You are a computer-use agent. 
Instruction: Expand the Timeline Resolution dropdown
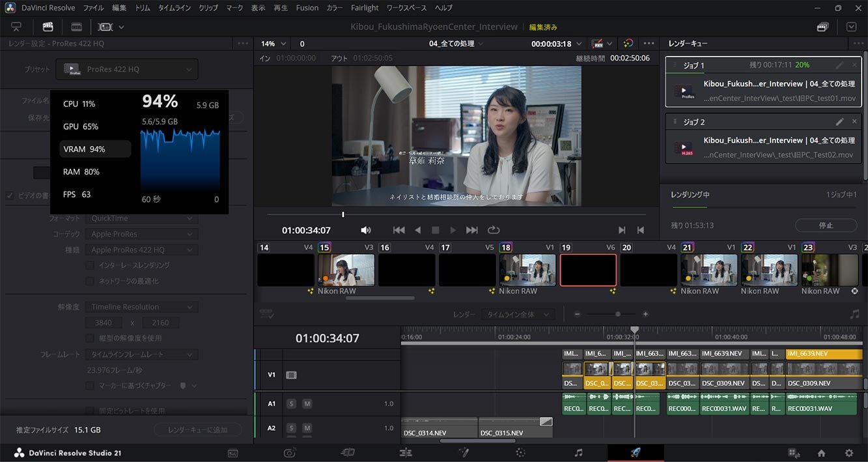[x=142, y=307]
